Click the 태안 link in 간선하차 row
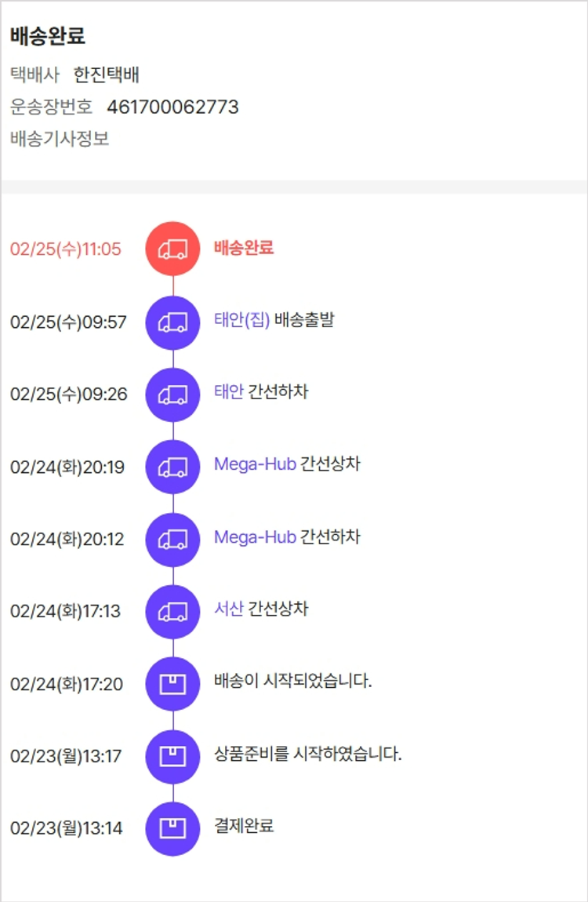The height and width of the screenshot is (902, 588). tap(229, 392)
